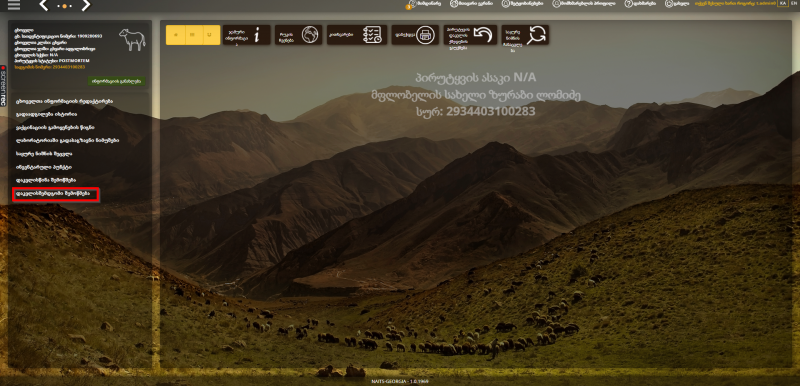Image resolution: width=800 pixels, height=386 pixels.
Task: Open ear tag change sidebar entry
Action: pyautogui.click(x=44, y=153)
